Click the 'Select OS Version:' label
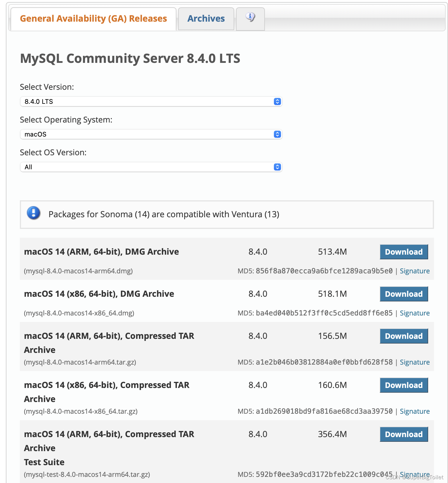Image resolution: width=448 pixels, height=483 pixels. pyautogui.click(x=53, y=153)
